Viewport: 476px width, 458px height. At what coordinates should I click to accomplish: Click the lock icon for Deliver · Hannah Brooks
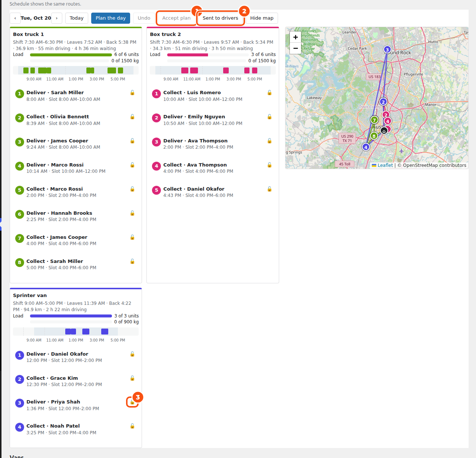coord(132,213)
